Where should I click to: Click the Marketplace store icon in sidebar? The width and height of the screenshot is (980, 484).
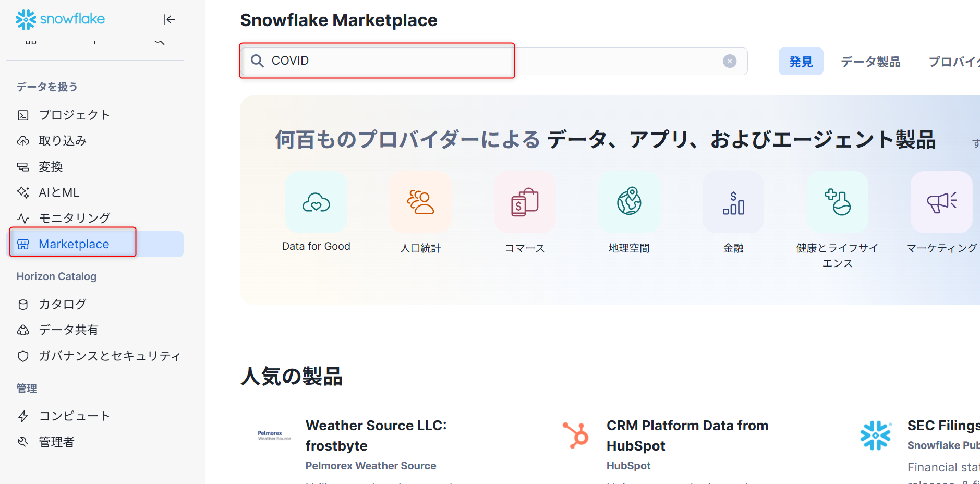pyautogui.click(x=23, y=244)
